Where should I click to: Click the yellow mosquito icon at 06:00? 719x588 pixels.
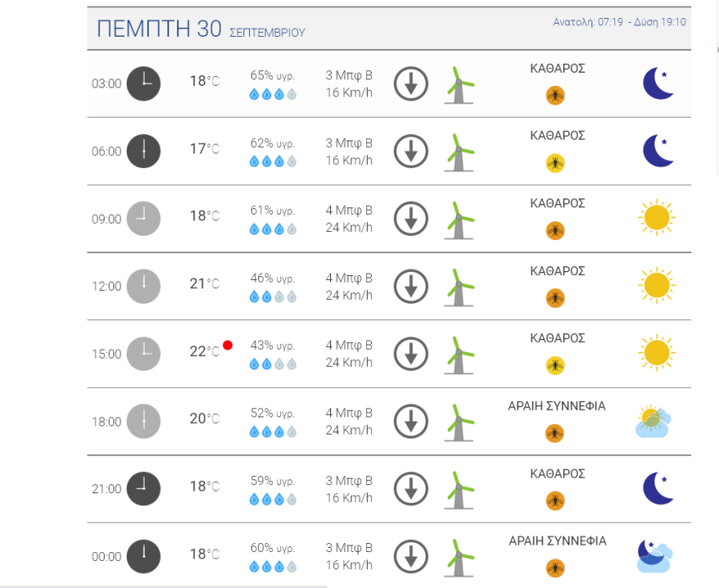click(x=556, y=163)
